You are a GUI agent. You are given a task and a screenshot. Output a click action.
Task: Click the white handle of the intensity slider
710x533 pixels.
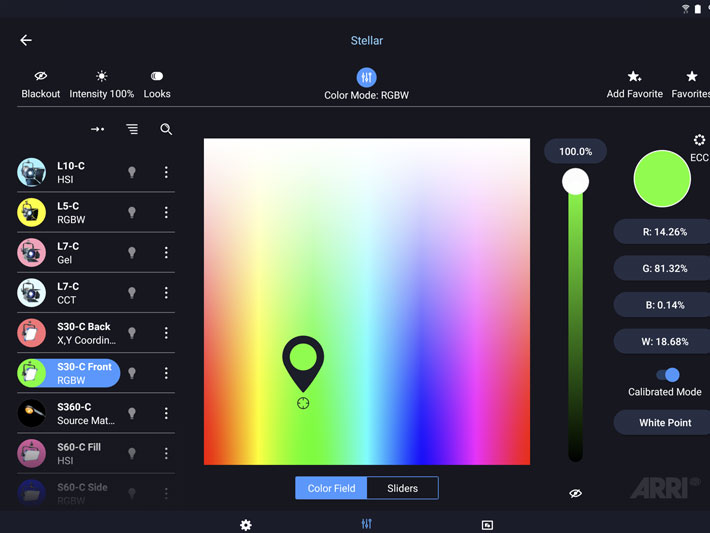point(575,182)
